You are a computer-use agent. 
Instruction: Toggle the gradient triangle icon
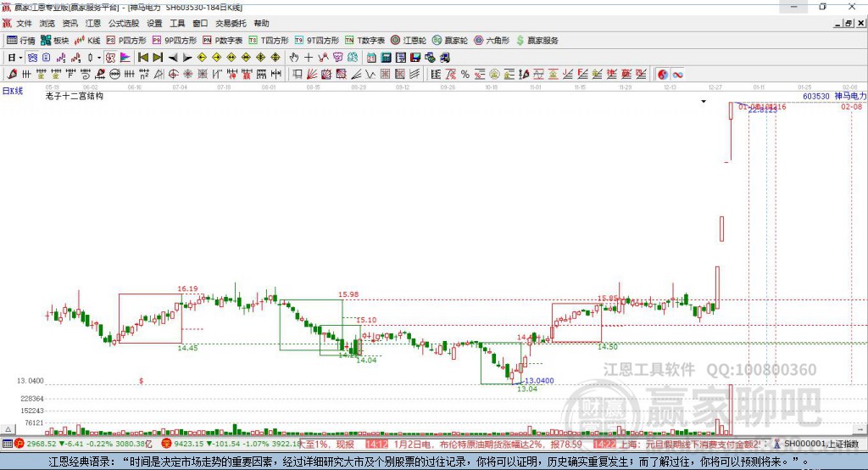point(125,58)
